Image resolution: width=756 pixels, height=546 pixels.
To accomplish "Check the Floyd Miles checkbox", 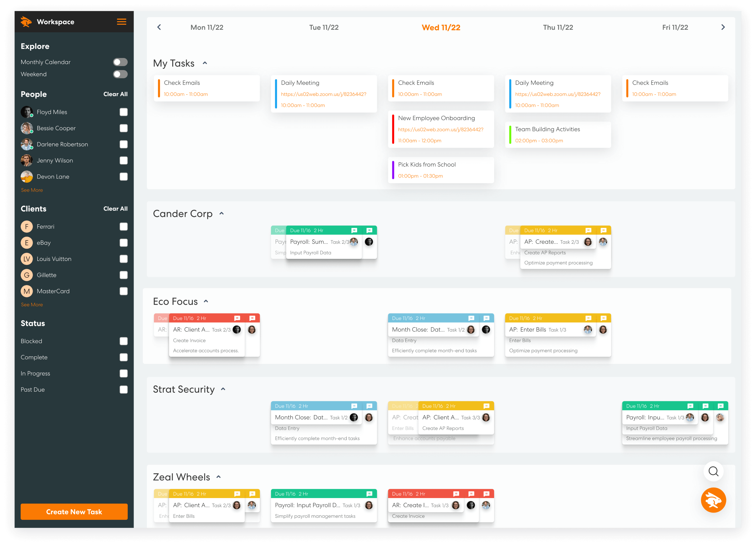I will (x=124, y=112).
